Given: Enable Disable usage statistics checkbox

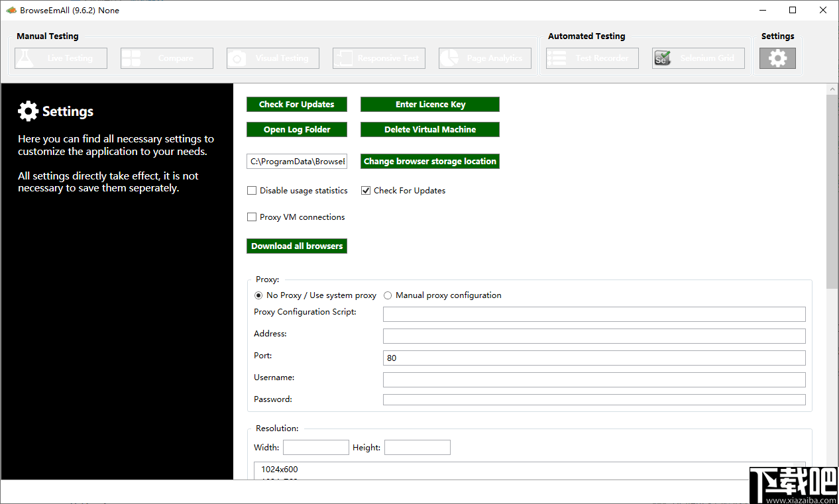Looking at the screenshot, I should [x=252, y=191].
